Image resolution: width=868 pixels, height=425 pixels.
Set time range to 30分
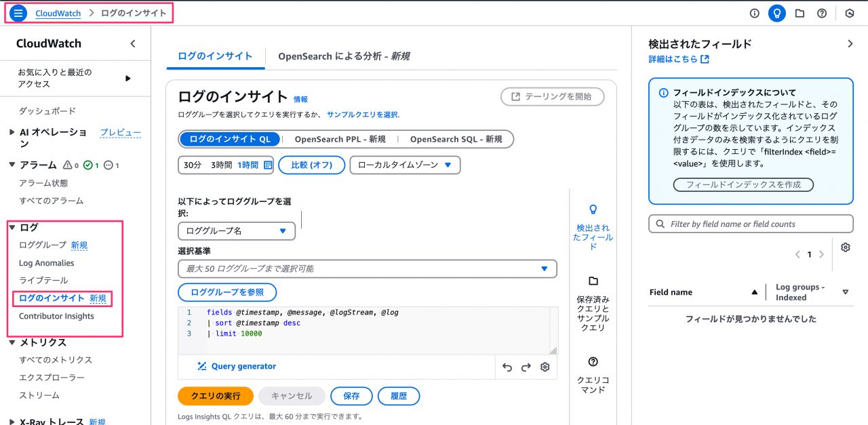pos(193,165)
